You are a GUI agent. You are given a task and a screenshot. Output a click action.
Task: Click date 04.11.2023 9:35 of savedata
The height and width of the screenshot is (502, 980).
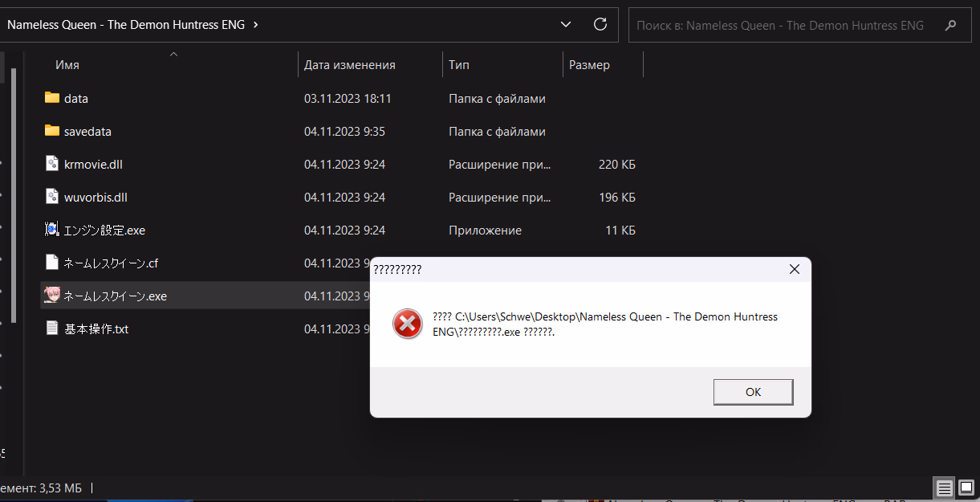pos(344,131)
